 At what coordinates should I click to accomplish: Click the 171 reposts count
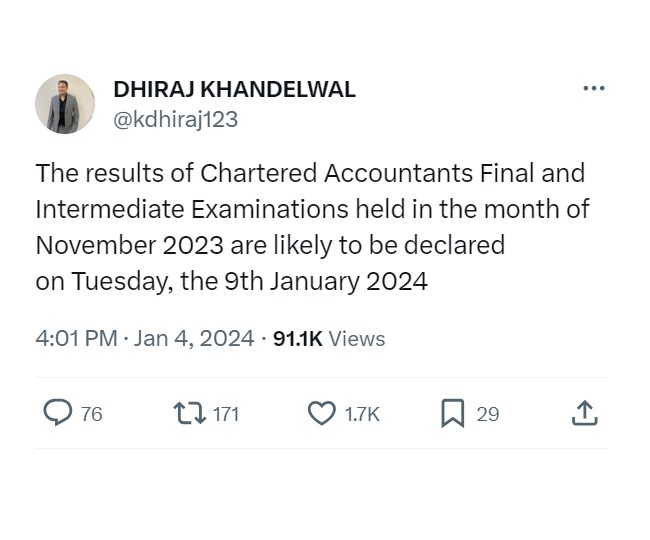pyautogui.click(x=226, y=413)
